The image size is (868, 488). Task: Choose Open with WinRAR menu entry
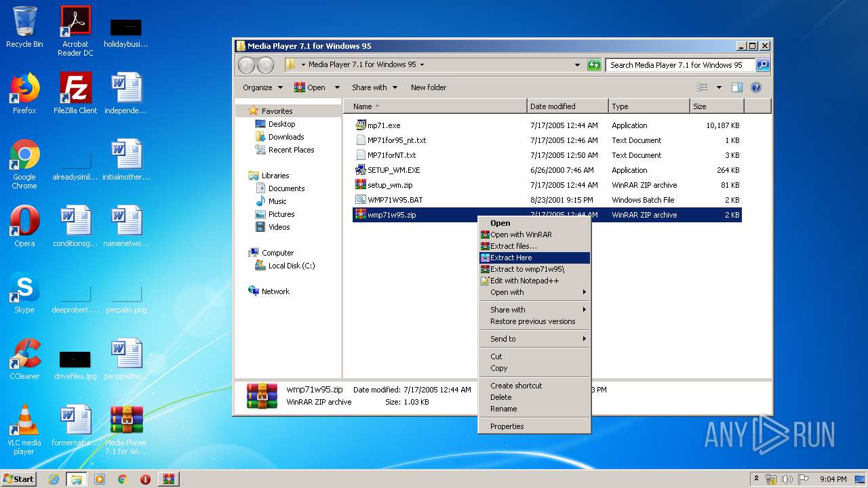tap(534, 235)
